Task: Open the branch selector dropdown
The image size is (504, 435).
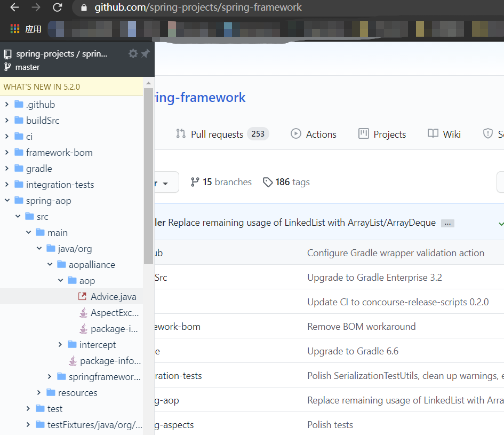Action: [x=166, y=182]
